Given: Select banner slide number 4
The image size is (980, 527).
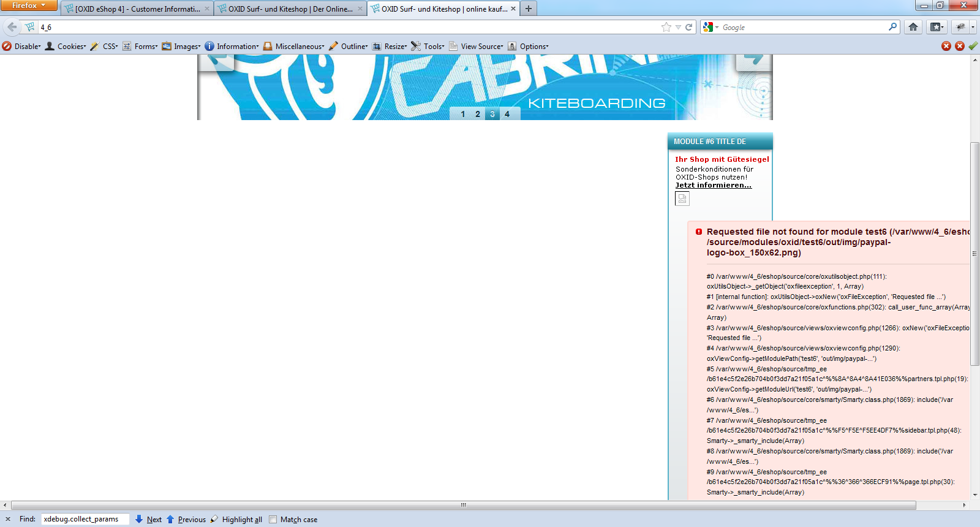Looking at the screenshot, I should point(507,114).
